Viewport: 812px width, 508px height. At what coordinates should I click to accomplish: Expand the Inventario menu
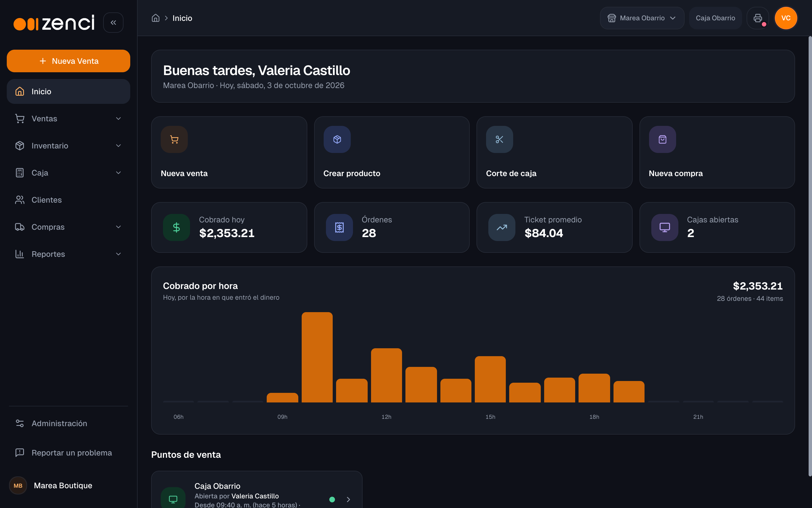(69, 146)
